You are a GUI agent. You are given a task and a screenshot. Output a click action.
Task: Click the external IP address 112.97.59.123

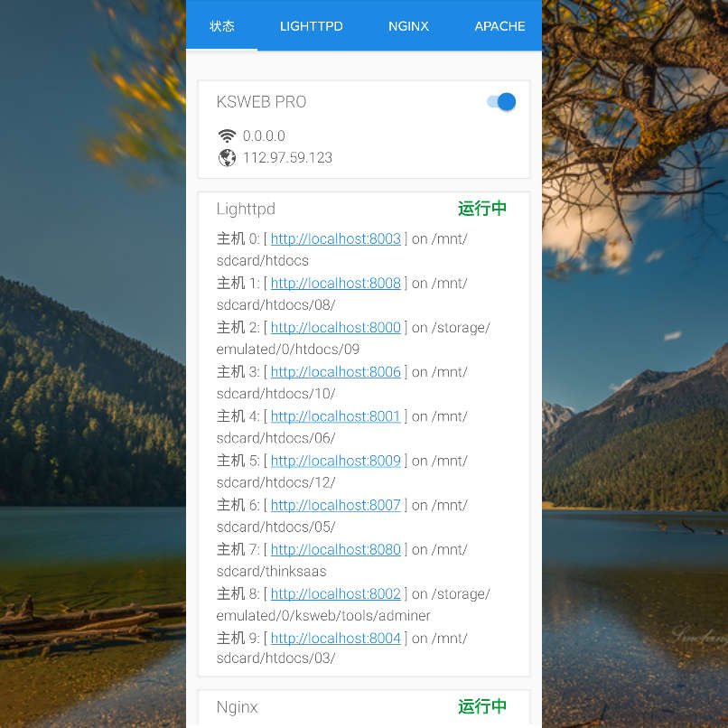[x=287, y=157]
